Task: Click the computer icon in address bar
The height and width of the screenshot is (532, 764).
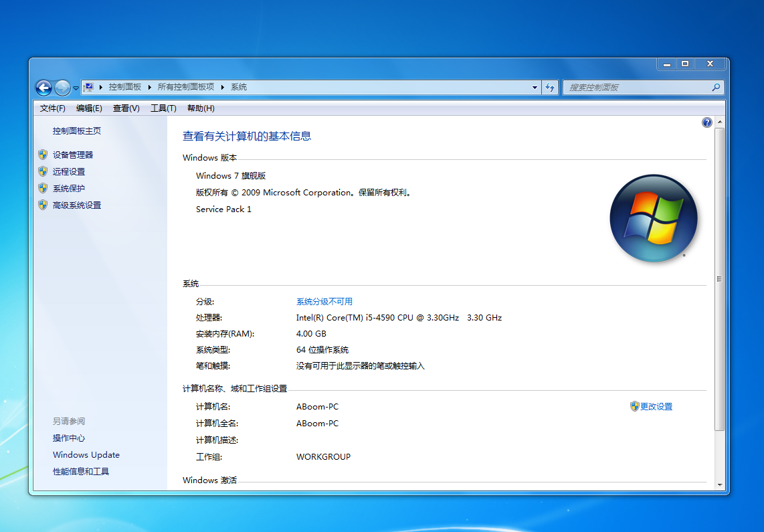Action: pos(88,87)
